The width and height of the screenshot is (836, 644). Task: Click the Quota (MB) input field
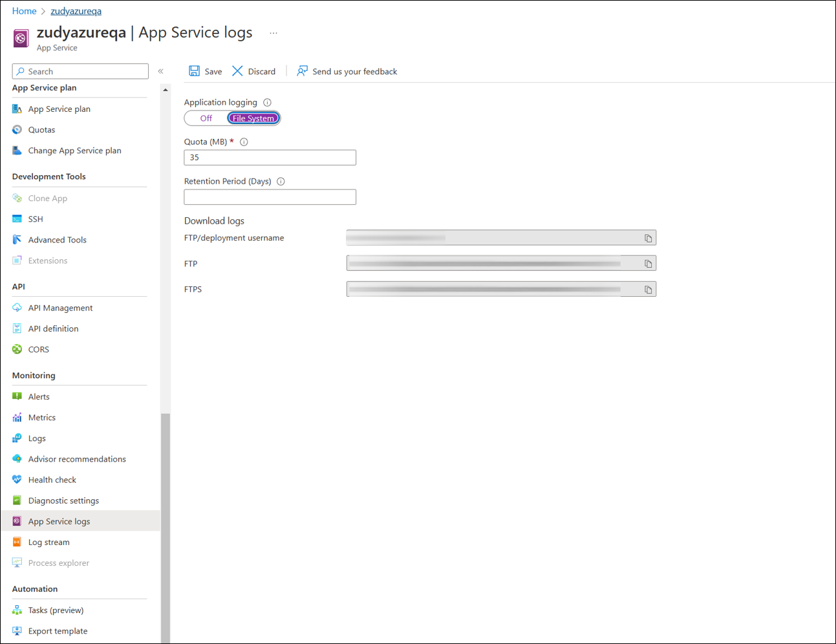(x=270, y=157)
